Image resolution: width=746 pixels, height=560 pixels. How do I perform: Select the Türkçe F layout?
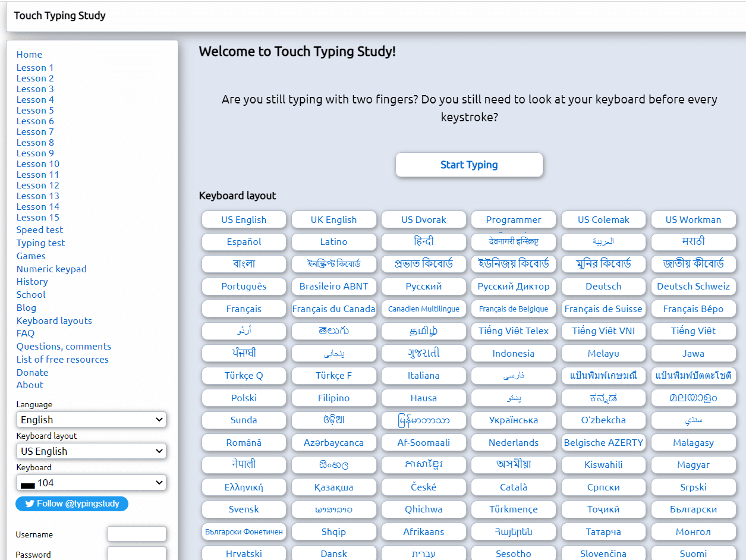click(333, 376)
